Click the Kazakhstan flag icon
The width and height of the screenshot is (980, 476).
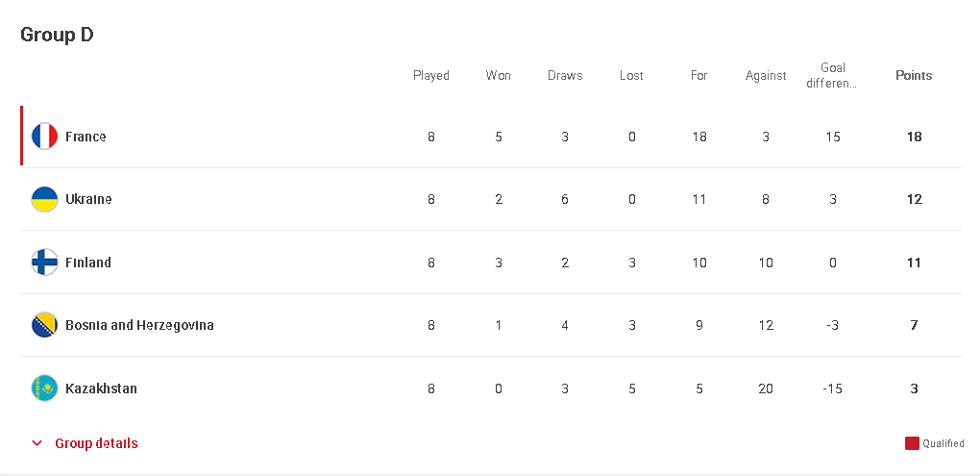pyautogui.click(x=44, y=388)
